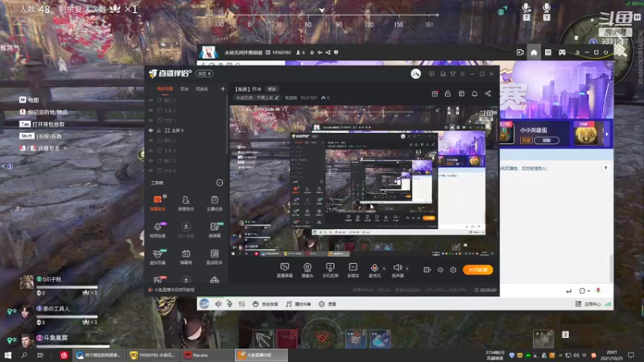Screen dimensions: 644x362
Task: Open the funnel filter icon in the companion title bar
Action: [452, 74]
